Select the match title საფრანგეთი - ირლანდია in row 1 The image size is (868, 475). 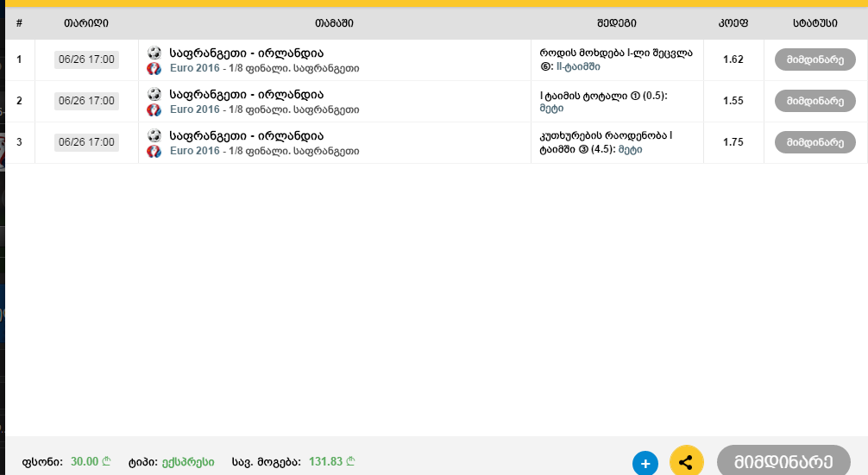coord(247,53)
